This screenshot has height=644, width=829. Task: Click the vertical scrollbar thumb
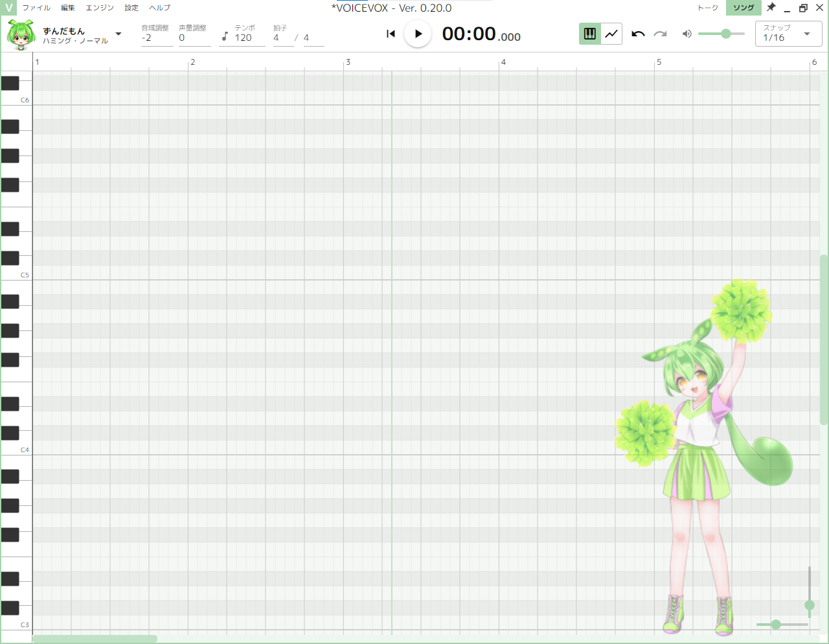click(824, 339)
